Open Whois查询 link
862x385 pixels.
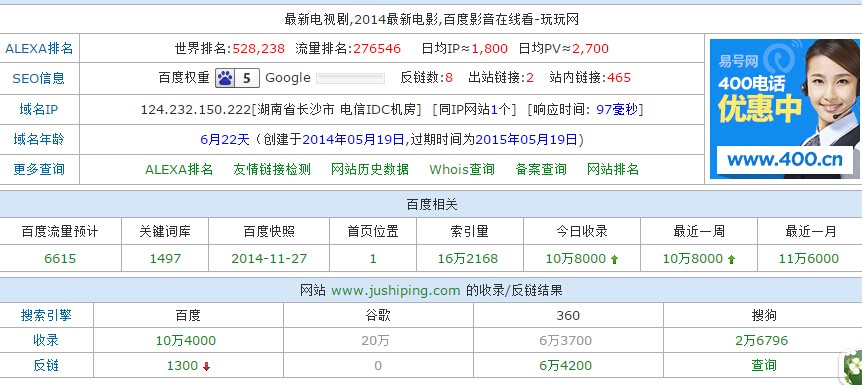pyautogui.click(x=462, y=169)
